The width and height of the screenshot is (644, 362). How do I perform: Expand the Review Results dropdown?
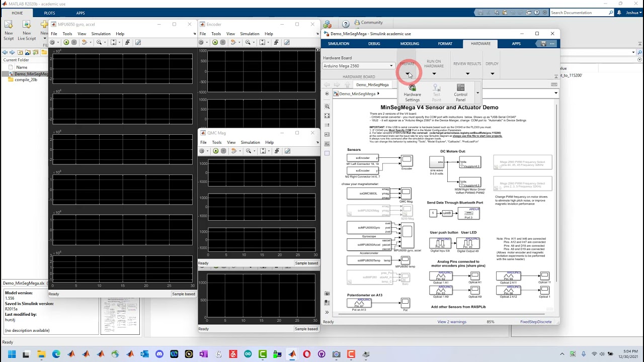click(467, 74)
